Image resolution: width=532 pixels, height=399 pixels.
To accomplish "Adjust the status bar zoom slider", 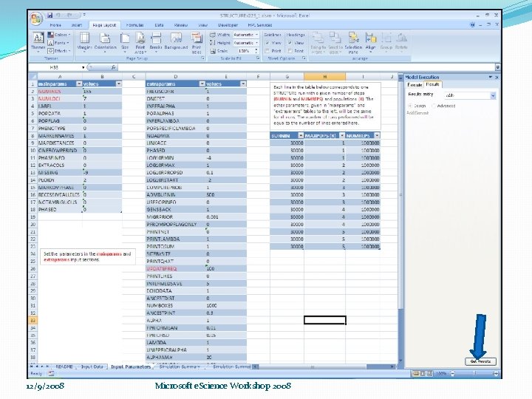I will 474,373.
